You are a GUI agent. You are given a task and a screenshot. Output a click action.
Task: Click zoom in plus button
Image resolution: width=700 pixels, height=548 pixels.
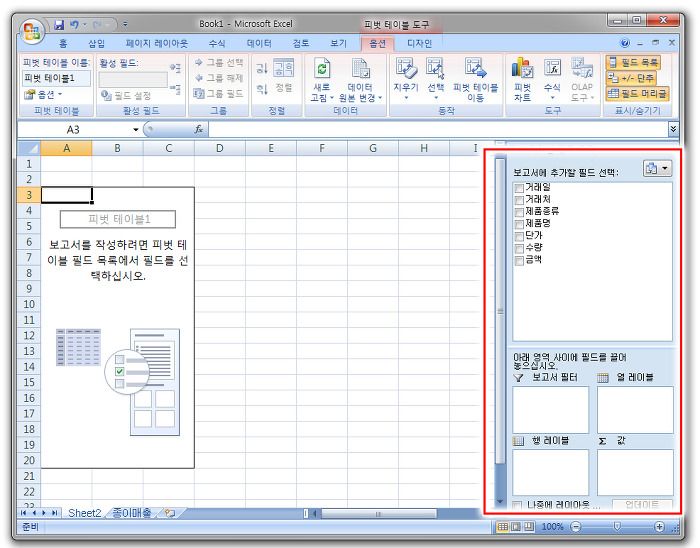659,527
